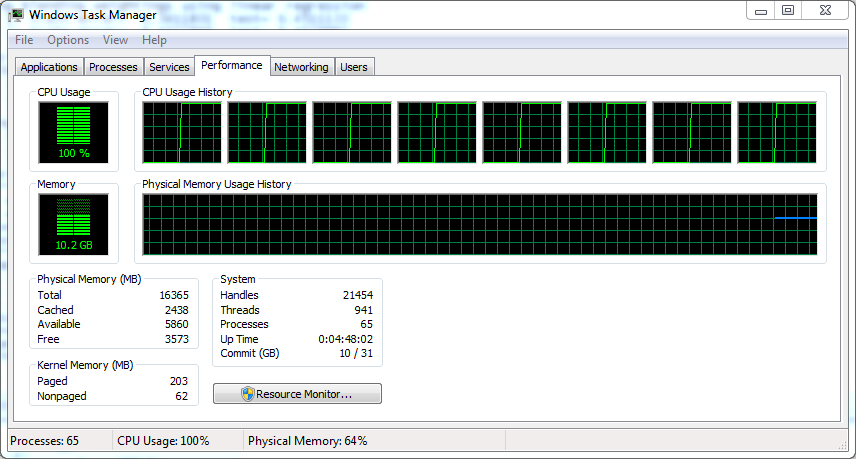Click the Physical Memory Usage History graph
The width and height of the screenshot is (856, 459).
coord(480,224)
